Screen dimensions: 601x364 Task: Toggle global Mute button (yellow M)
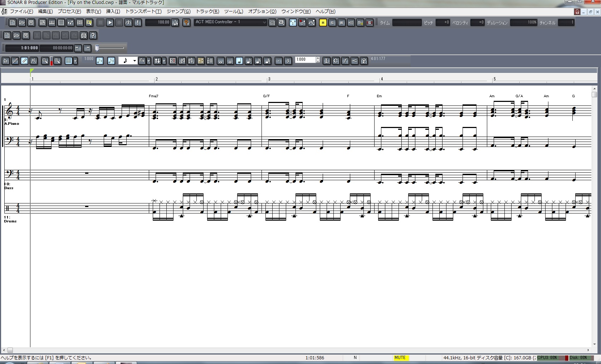tap(323, 23)
